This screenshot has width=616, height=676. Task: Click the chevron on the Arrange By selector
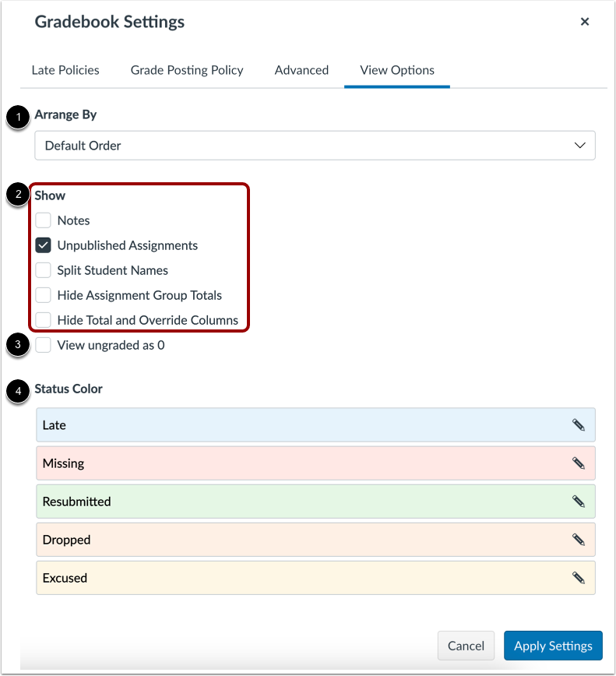[579, 146]
